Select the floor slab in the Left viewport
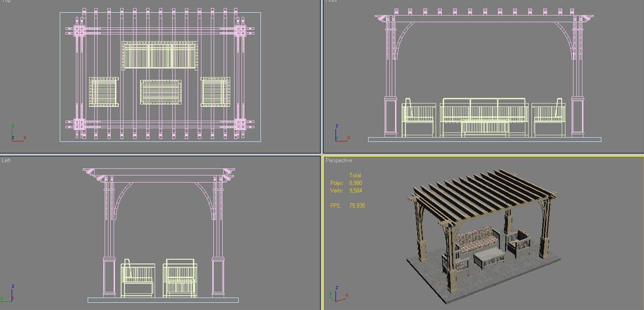The height and width of the screenshot is (310, 644). coord(163,300)
